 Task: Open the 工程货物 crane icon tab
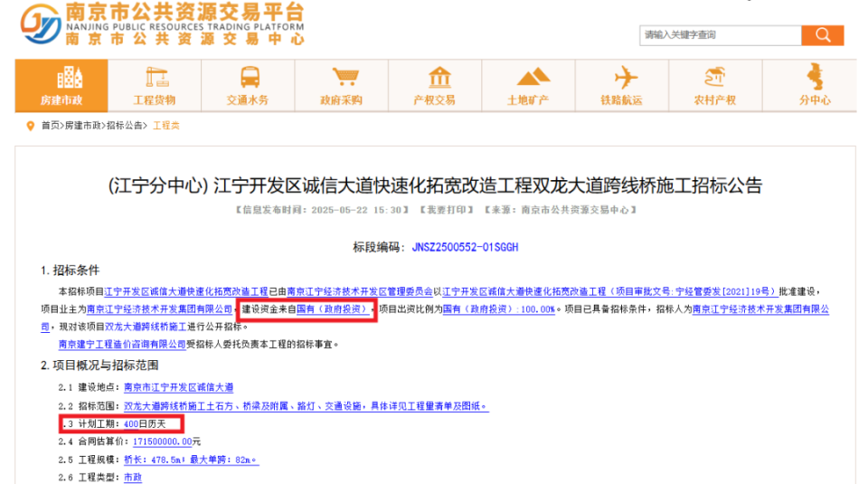tap(155, 86)
